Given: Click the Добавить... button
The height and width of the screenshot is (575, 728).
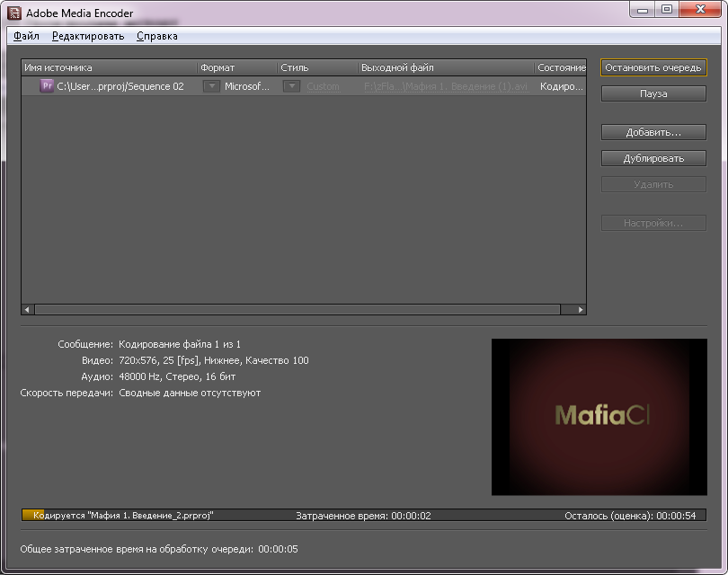Looking at the screenshot, I should pos(653,132).
